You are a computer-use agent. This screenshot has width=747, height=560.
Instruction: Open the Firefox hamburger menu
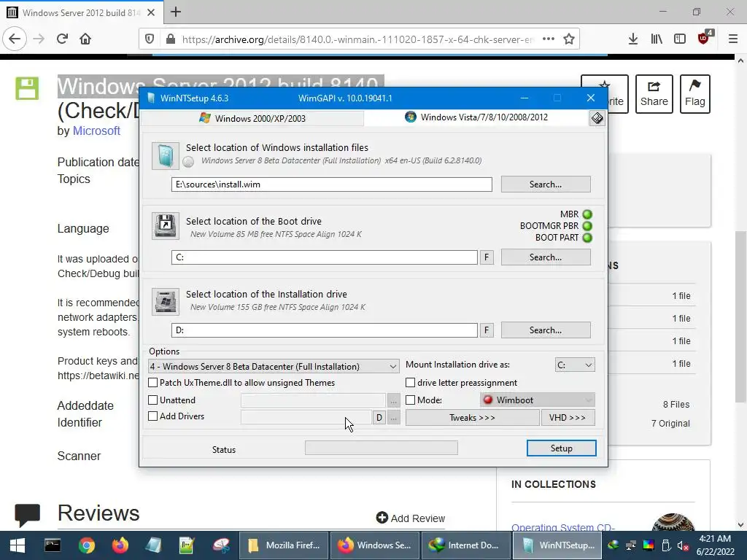[x=733, y=39]
